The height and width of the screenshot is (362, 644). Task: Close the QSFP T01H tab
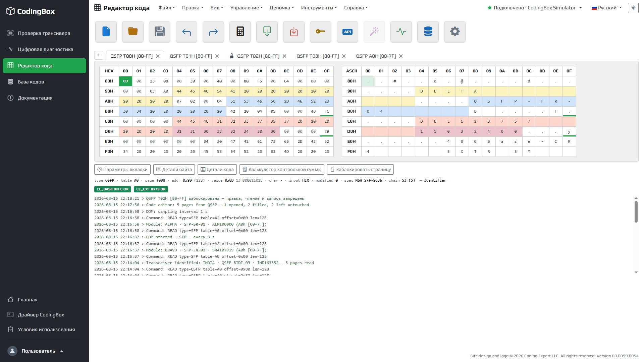[x=217, y=56]
